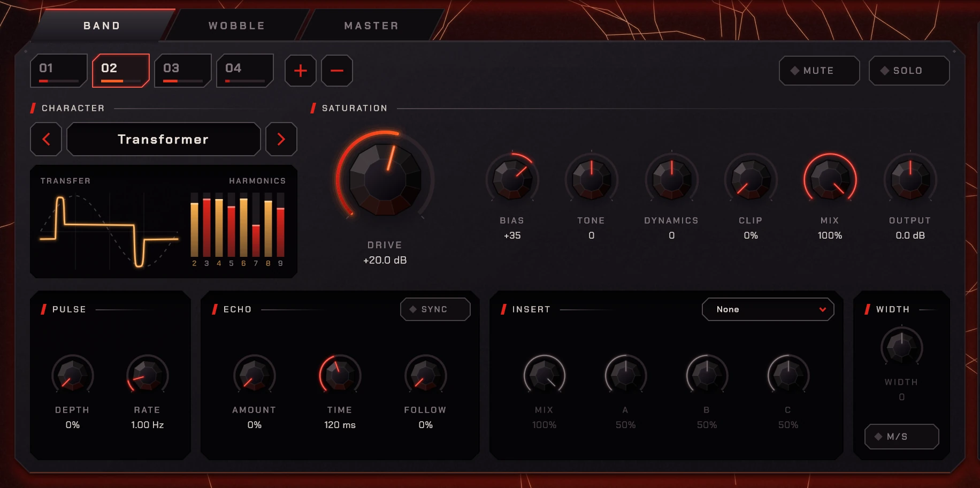Select the Band tab

[x=102, y=26]
